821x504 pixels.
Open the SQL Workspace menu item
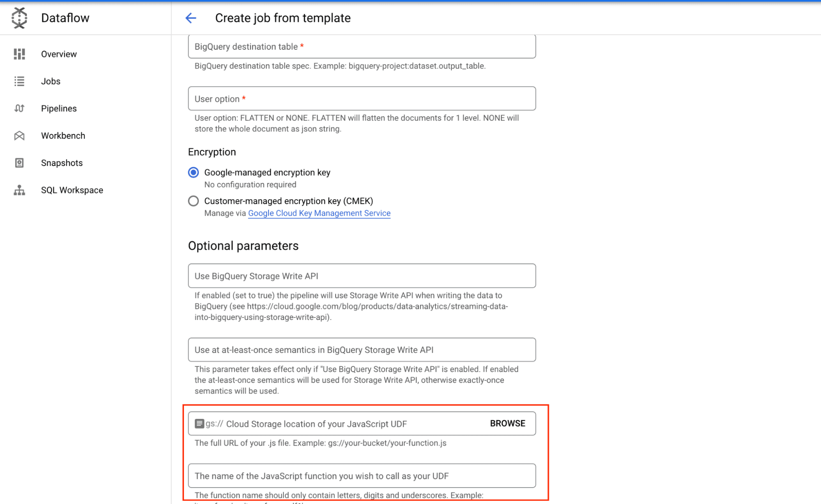[72, 190]
